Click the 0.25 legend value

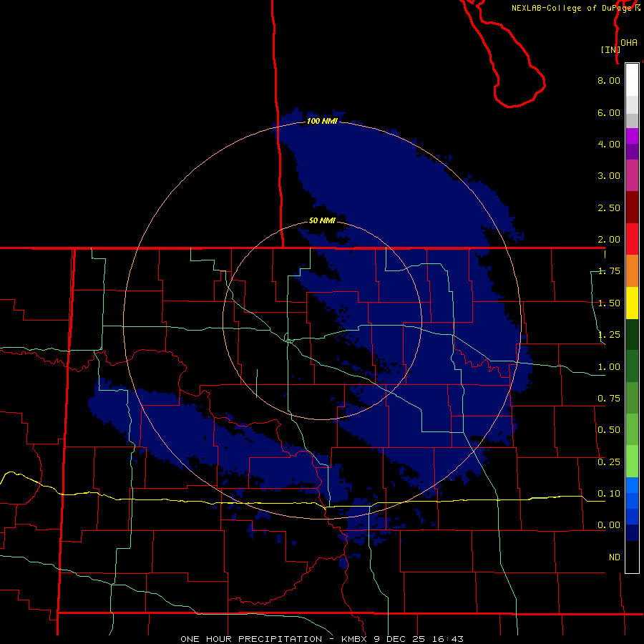(x=609, y=462)
